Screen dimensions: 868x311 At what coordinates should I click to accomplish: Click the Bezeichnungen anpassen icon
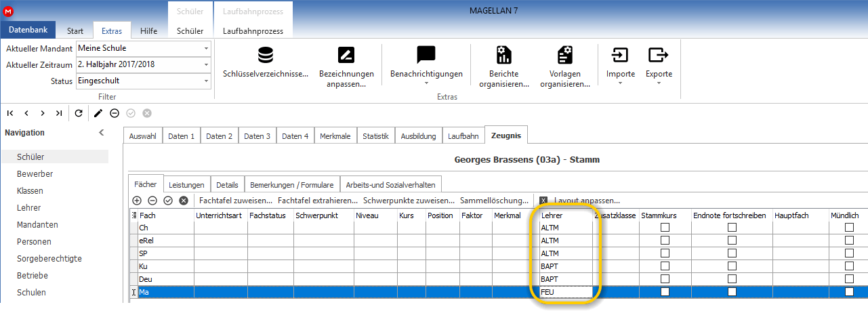(x=346, y=55)
